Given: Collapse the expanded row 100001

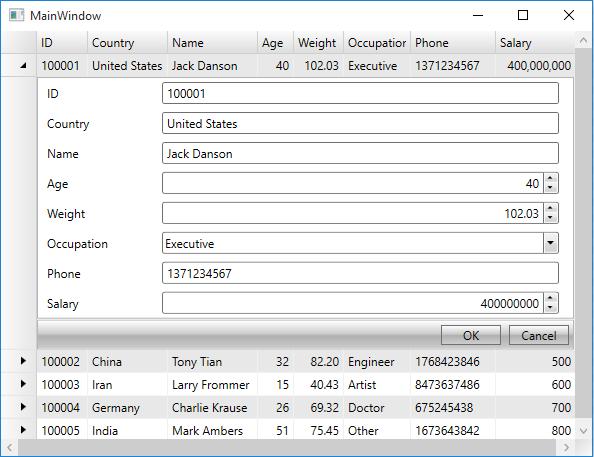Looking at the screenshot, I should (23, 66).
